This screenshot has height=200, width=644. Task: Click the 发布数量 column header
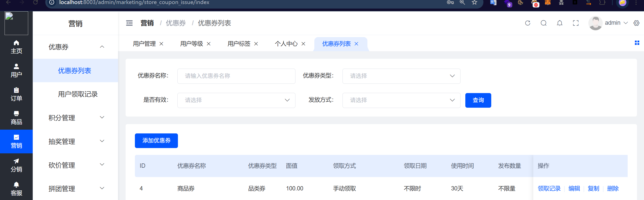[x=510, y=166]
